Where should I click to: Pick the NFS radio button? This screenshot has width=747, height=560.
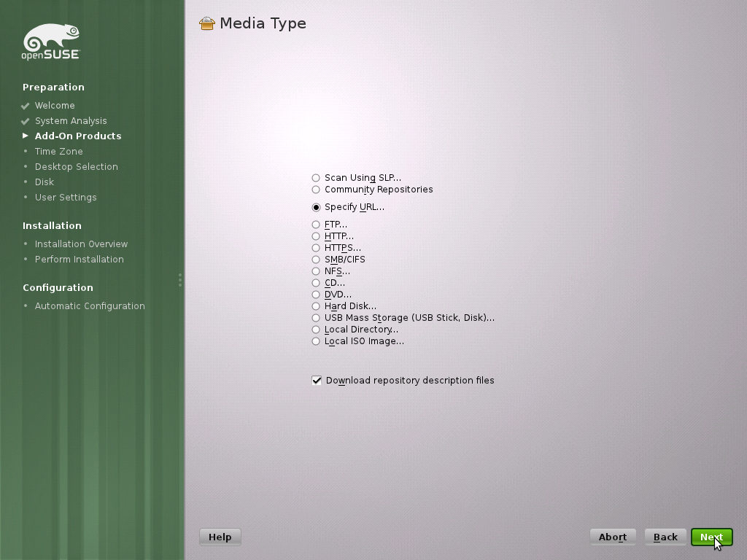(x=316, y=271)
